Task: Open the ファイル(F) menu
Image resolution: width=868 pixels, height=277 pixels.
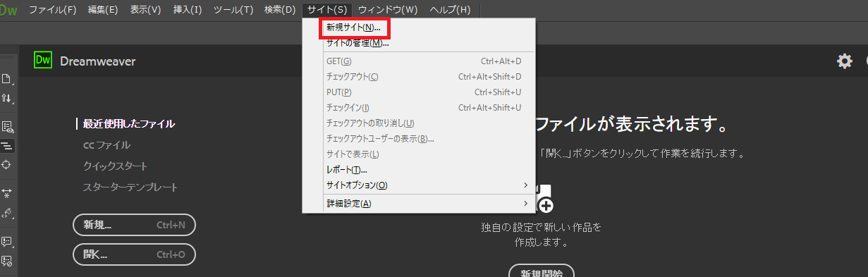Action: click(x=53, y=10)
